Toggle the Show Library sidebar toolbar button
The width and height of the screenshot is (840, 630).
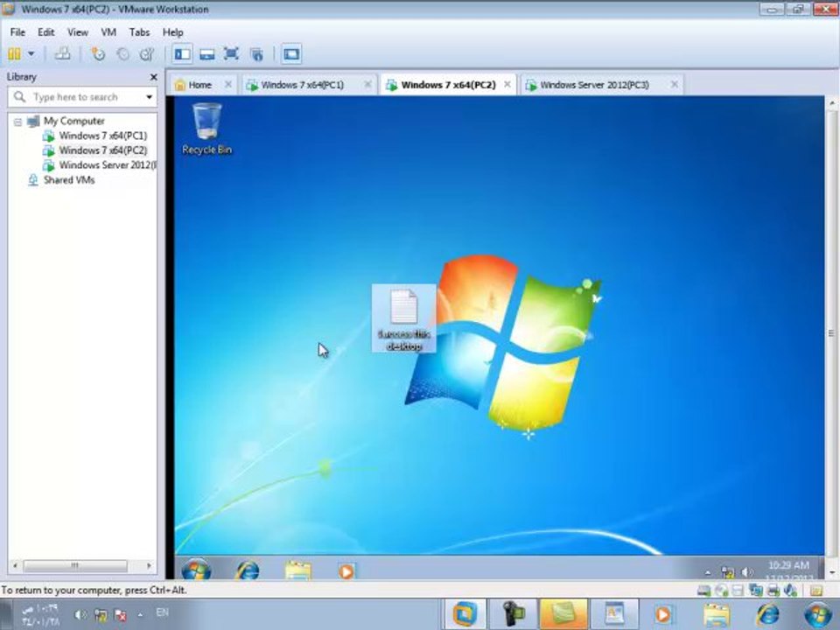point(182,53)
